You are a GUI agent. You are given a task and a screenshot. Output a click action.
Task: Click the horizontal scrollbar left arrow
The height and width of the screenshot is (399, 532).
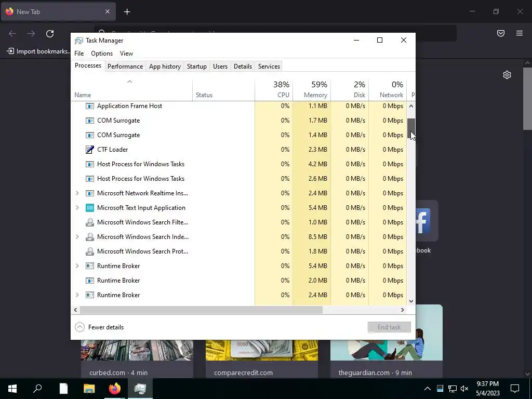point(75,310)
